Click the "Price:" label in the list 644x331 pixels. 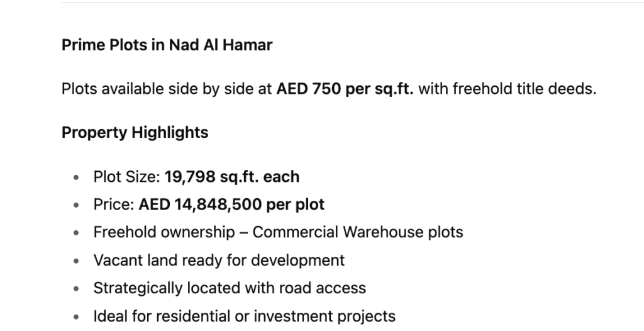(x=114, y=205)
